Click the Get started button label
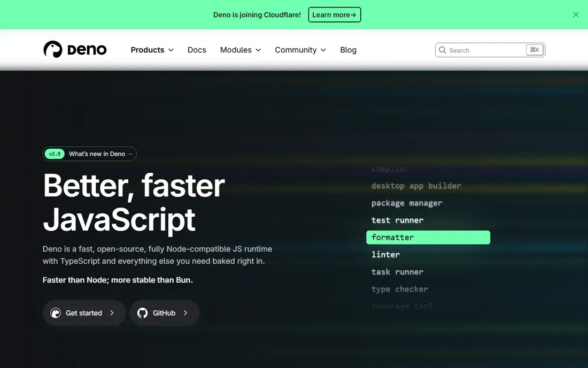 tap(84, 313)
